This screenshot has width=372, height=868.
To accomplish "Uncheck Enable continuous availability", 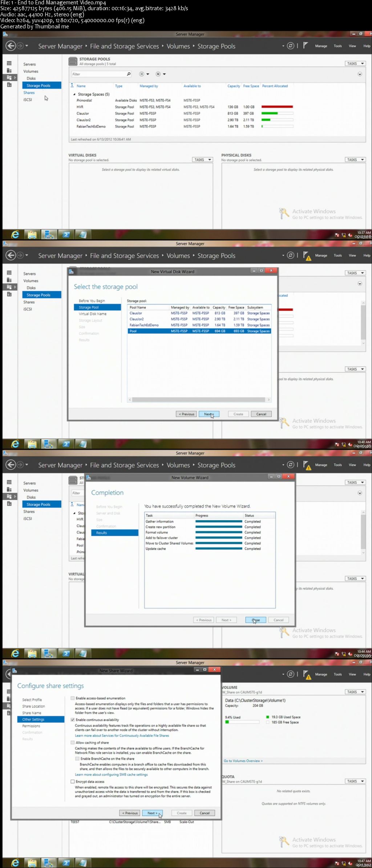I will click(73, 720).
